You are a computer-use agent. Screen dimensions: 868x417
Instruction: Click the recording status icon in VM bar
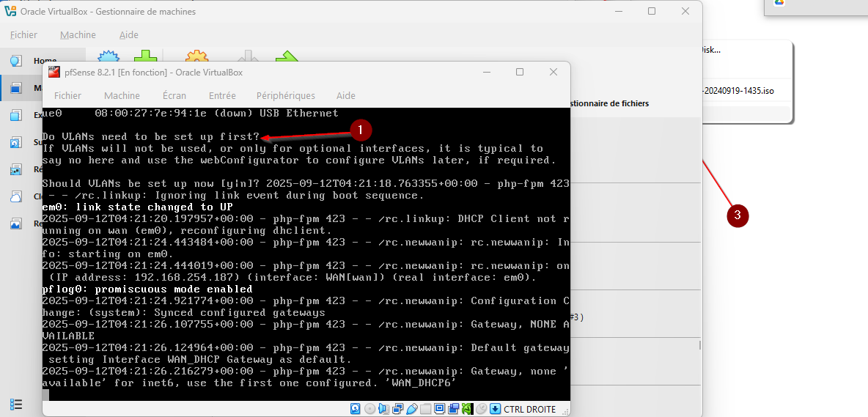coord(453,409)
